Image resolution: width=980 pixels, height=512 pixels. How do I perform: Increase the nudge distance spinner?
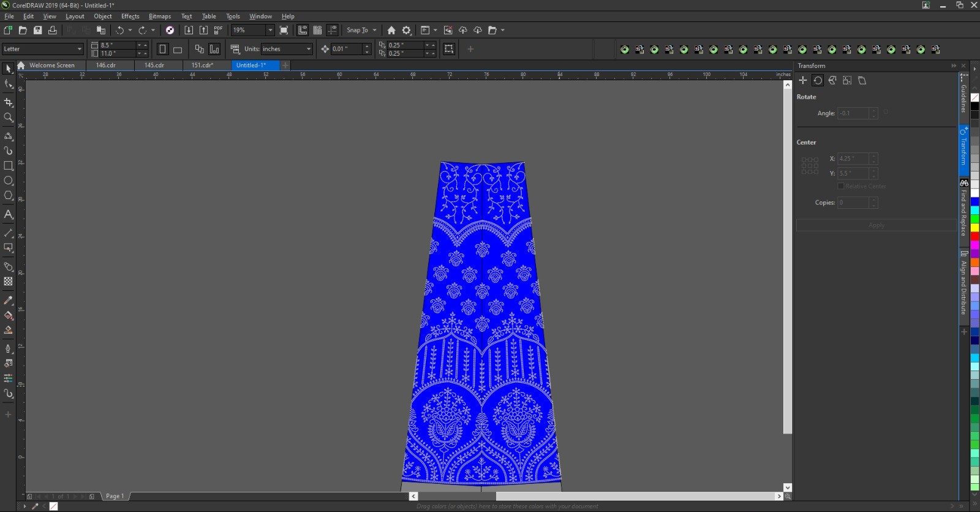click(367, 46)
